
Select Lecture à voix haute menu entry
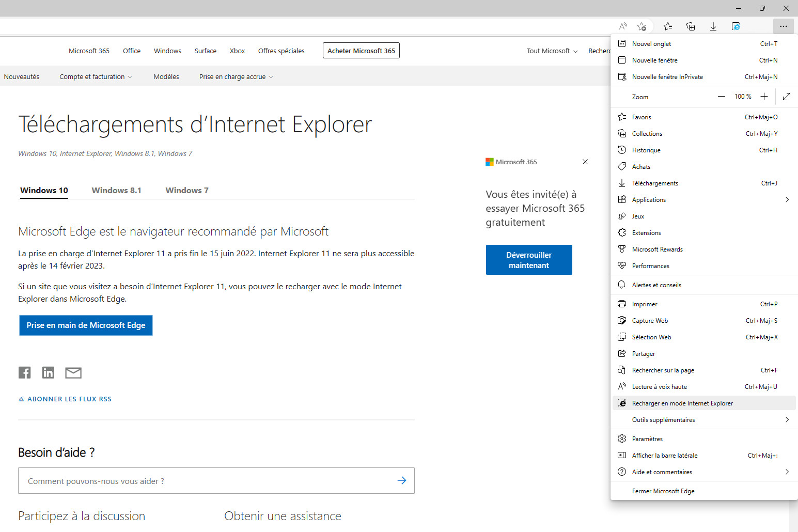704,387
